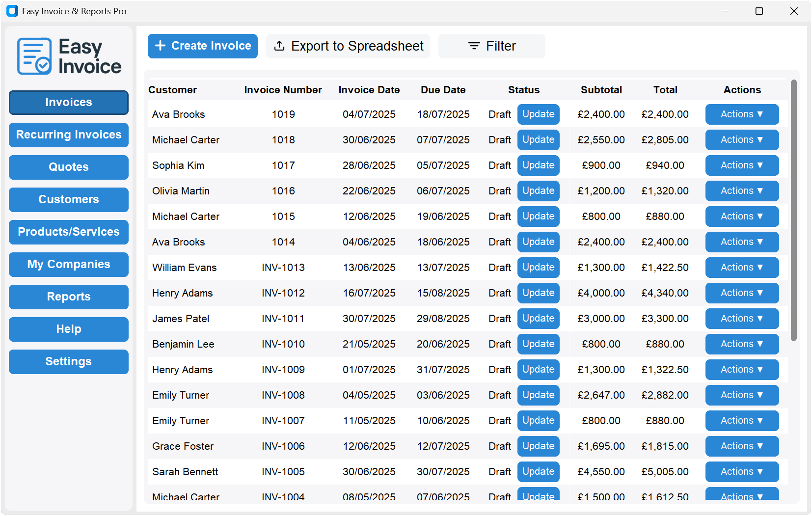Select invoice number INV-1011 cell
Viewport: 812px width, 516px height.
pyautogui.click(x=283, y=319)
